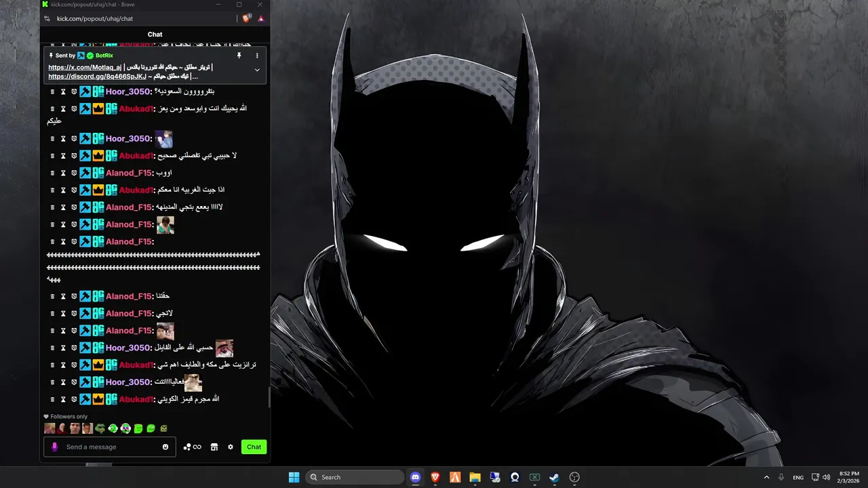
Task: Delete Alanod_F15's 'اووب' message with trash icon
Action: 52,173
